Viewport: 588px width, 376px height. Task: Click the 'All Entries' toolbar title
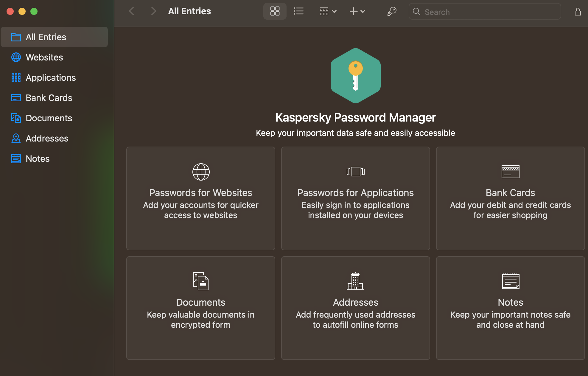pyautogui.click(x=189, y=11)
